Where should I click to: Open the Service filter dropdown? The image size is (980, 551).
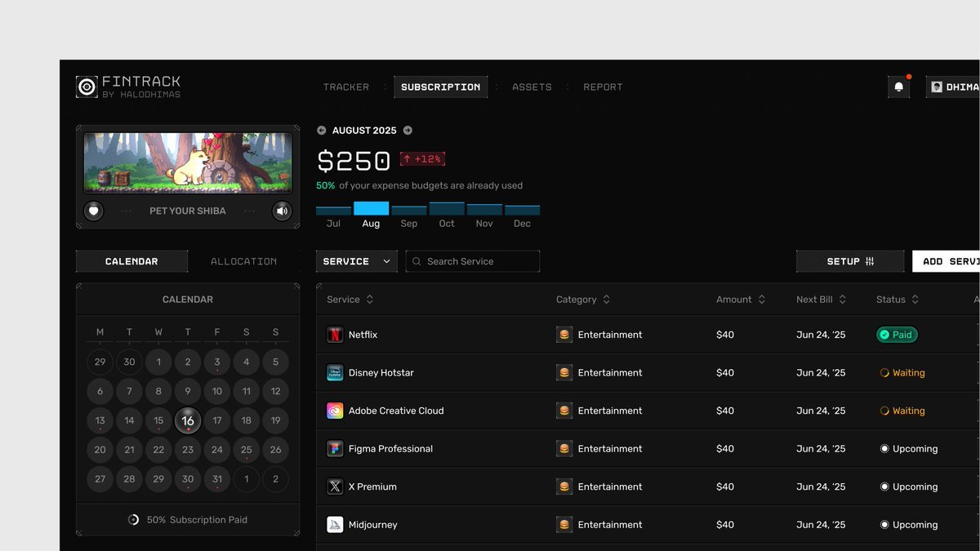[x=357, y=261]
